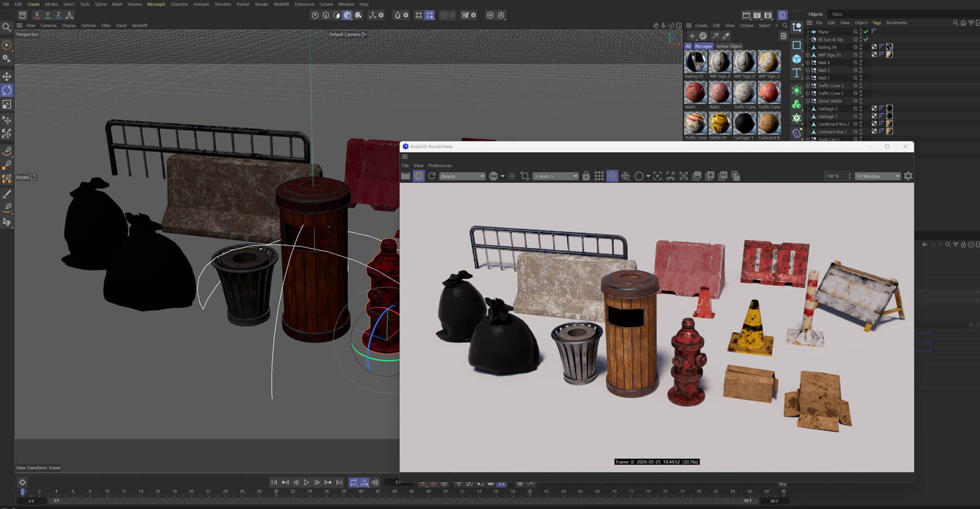Toggle X axis lock
Image resolution: width=980 pixels, height=509 pixels.
click(x=37, y=15)
